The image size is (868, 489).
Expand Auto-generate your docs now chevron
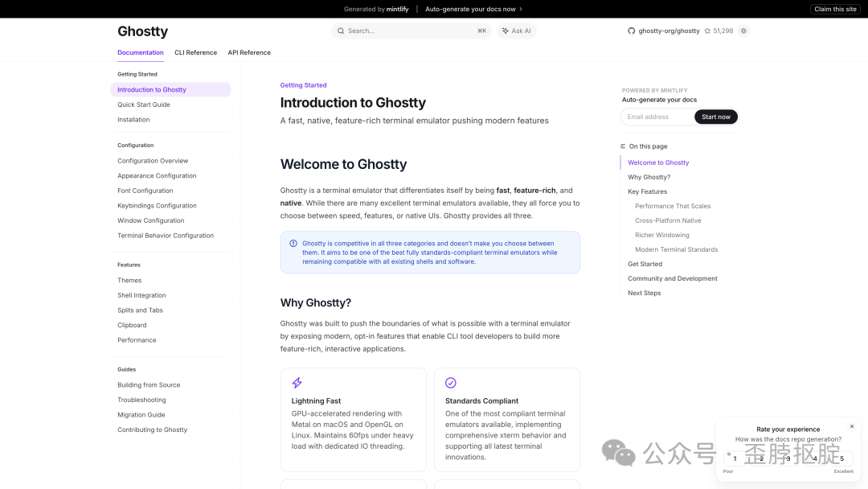tap(522, 9)
